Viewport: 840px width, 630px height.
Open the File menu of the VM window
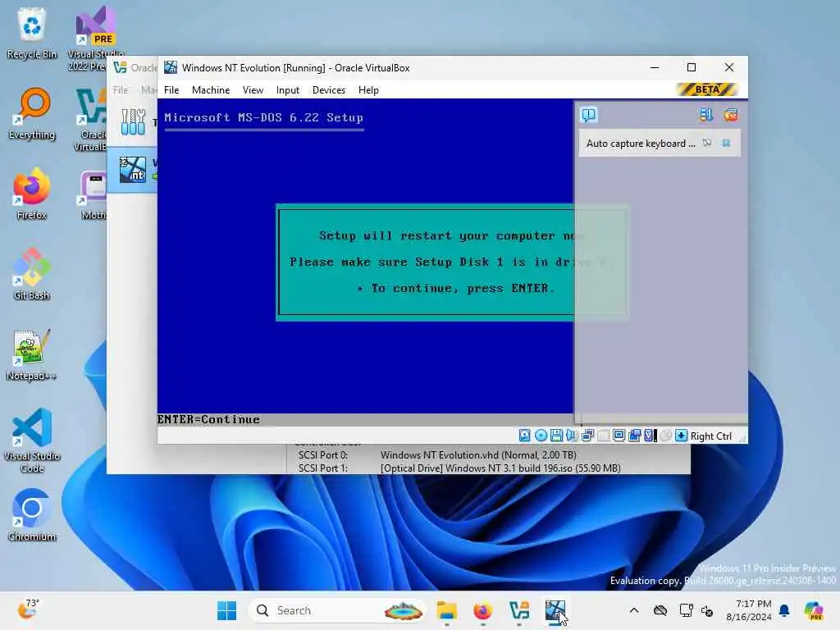pos(171,90)
